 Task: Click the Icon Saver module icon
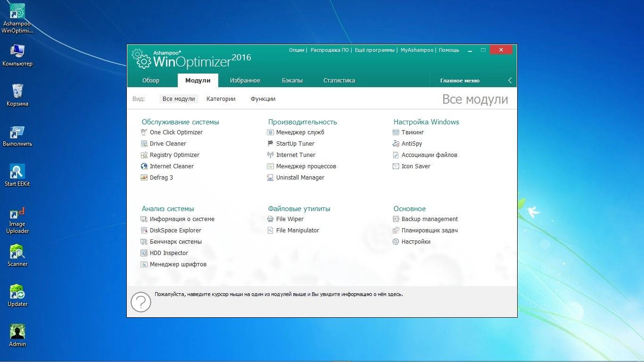pyautogui.click(x=396, y=166)
